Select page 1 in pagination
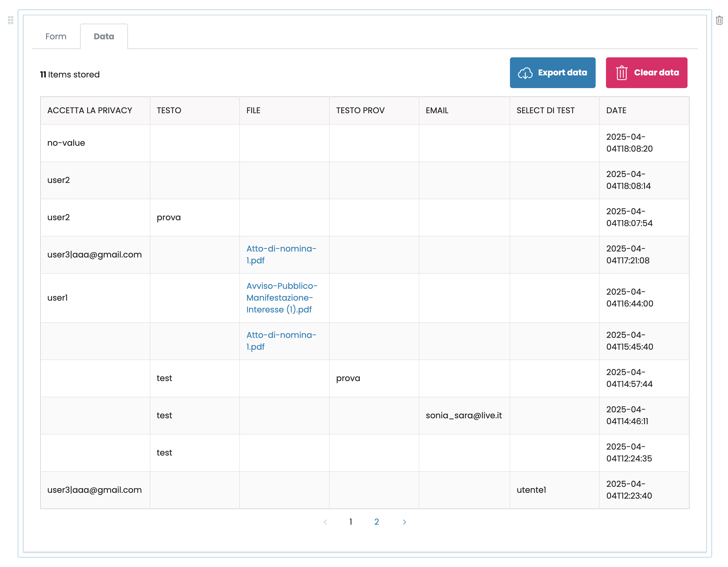The height and width of the screenshot is (567, 728). pyautogui.click(x=351, y=522)
